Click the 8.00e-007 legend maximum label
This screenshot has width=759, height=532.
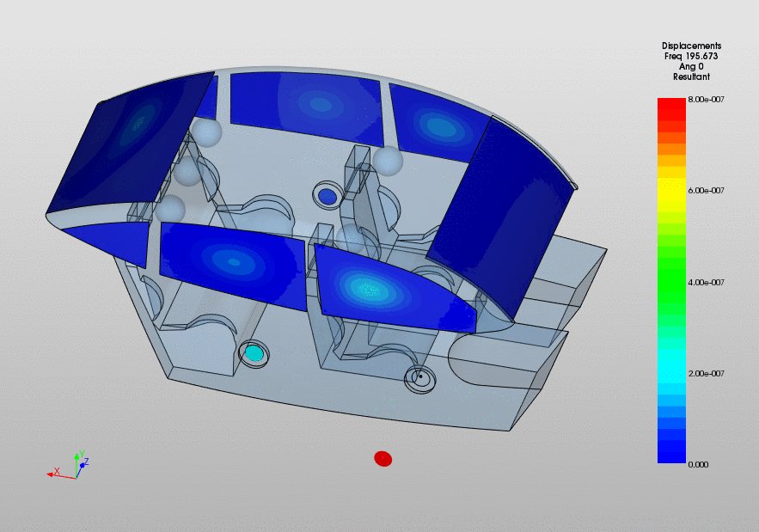(x=706, y=100)
